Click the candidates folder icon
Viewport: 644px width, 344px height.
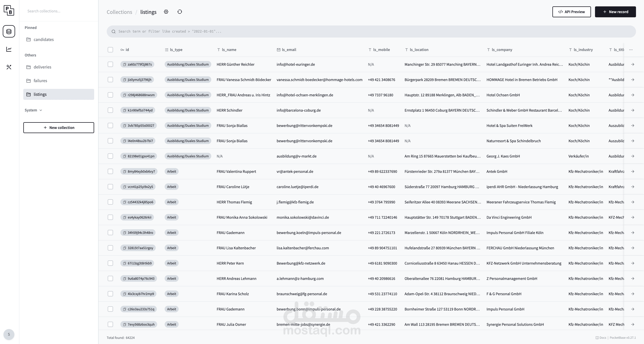pos(28,39)
